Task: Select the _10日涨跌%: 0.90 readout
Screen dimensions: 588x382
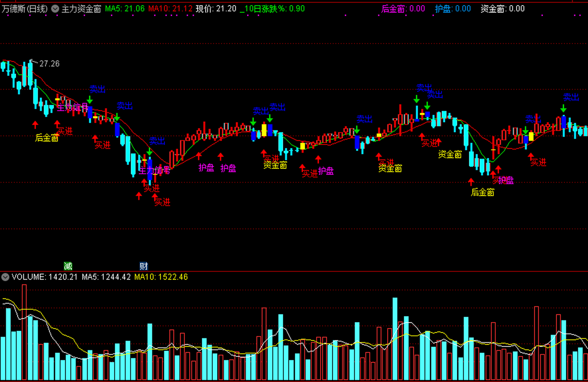Action: tap(272, 9)
